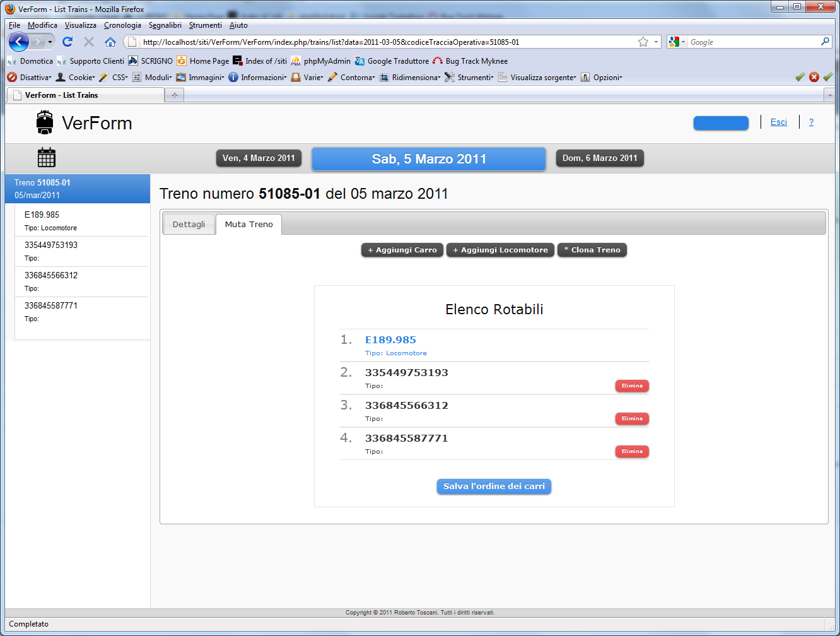Image resolution: width=840 pixels, height=636 pixels.
Task: Click the Home icon in navigation bar
Action: tap(110, 42)
